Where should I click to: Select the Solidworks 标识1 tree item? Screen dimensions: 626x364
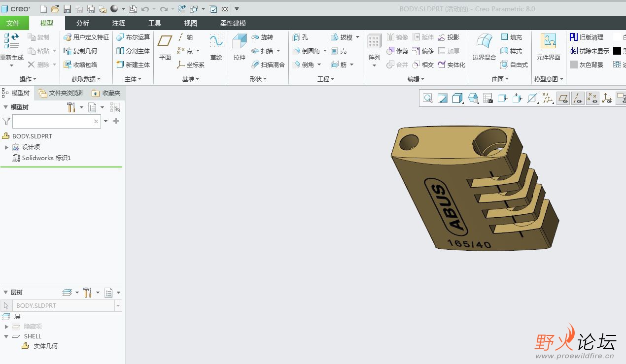42,158
